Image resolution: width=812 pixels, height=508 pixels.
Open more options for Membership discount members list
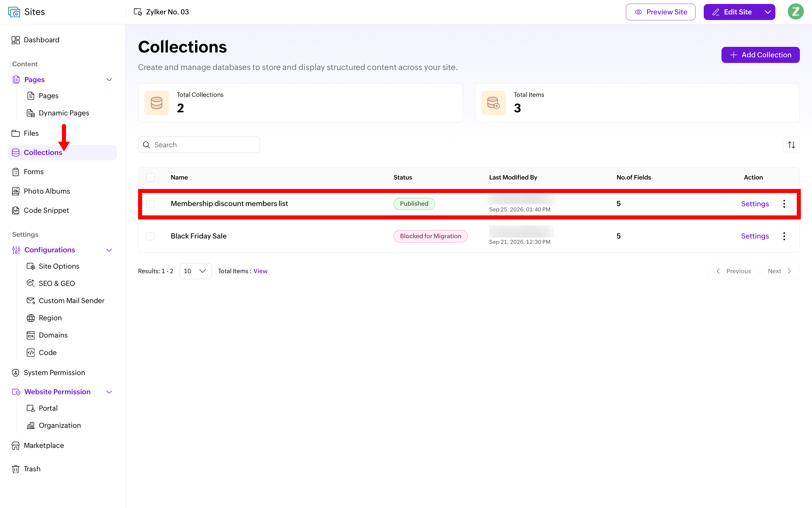click(x=784, y=203)
